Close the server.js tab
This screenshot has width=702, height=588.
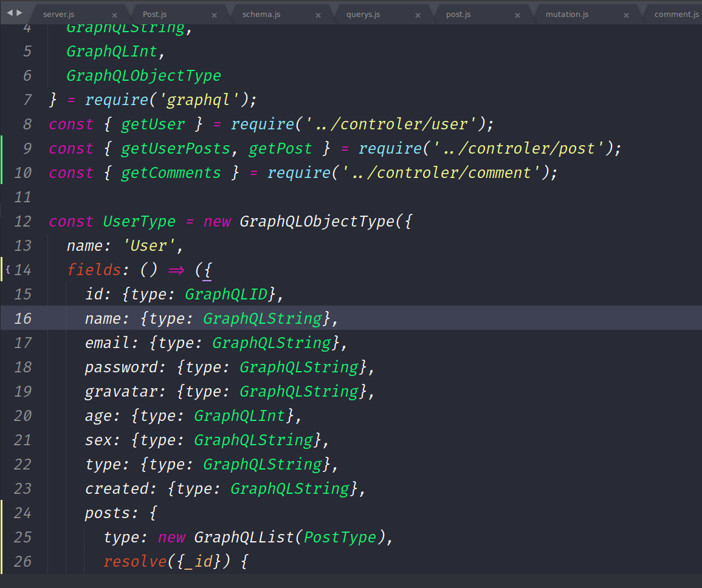coord(115,15)
